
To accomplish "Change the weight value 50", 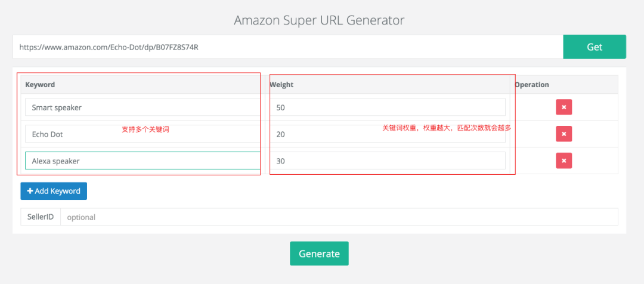I will click(388, 107).
